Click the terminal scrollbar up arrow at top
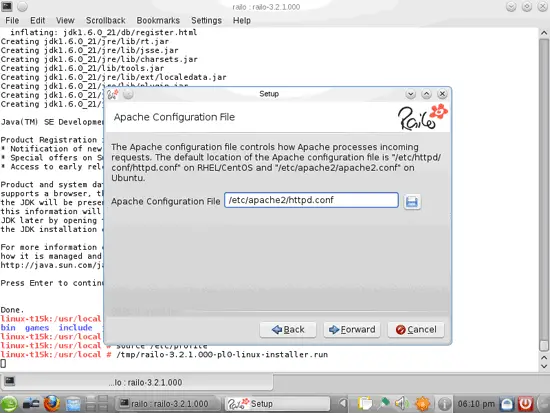 coord(544,33)
